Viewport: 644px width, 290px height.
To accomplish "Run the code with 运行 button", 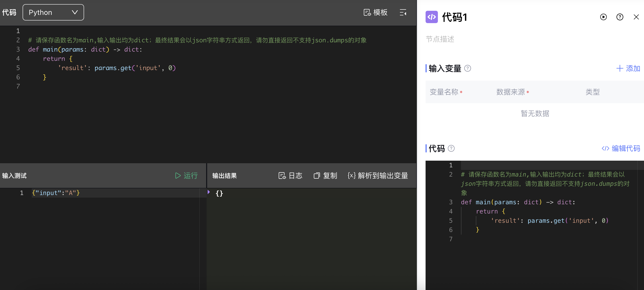I will tap(186, 176).
